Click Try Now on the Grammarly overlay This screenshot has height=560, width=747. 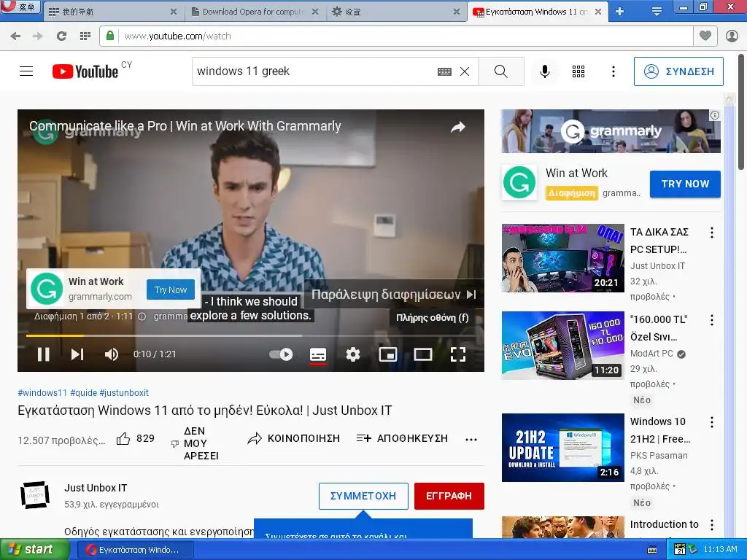(171, 289)
